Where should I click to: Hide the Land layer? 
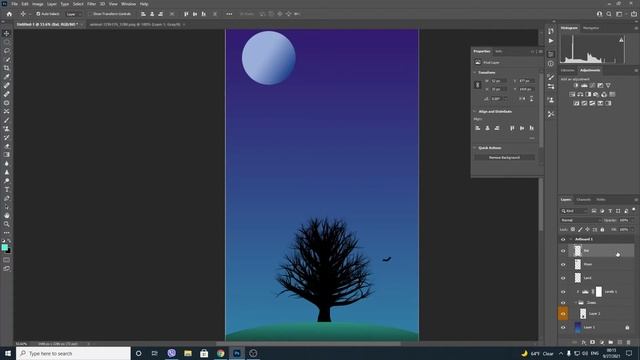click(563, 278)
